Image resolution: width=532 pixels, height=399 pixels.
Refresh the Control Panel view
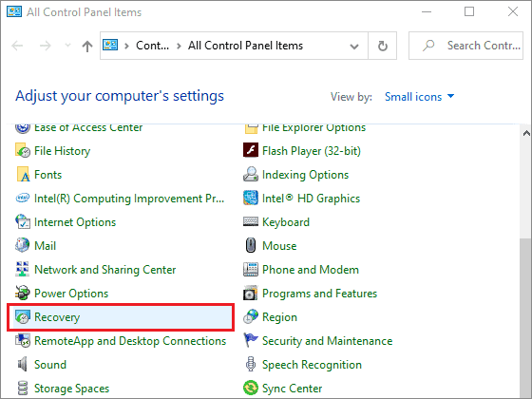[383, 46]
